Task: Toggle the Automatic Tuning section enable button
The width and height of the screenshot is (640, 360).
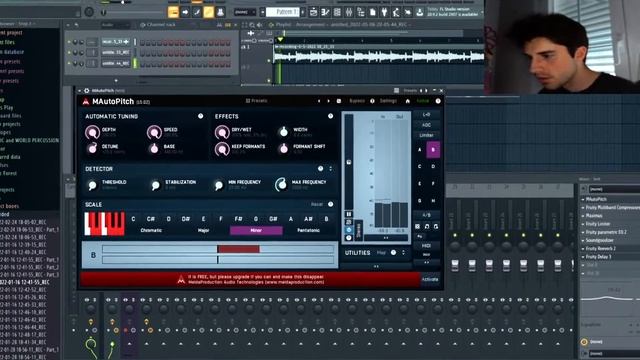Action: click(200, 116)
